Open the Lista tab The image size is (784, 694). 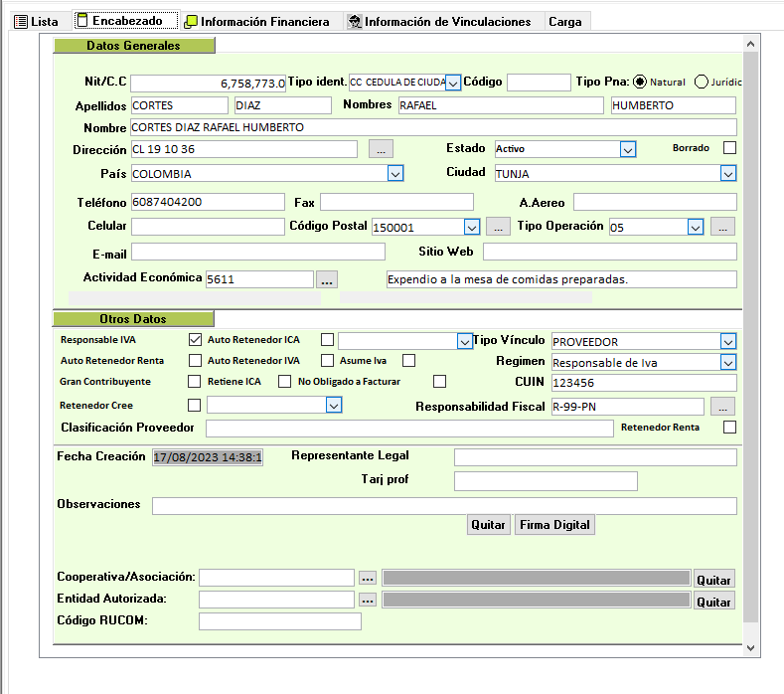coord(37,21)
